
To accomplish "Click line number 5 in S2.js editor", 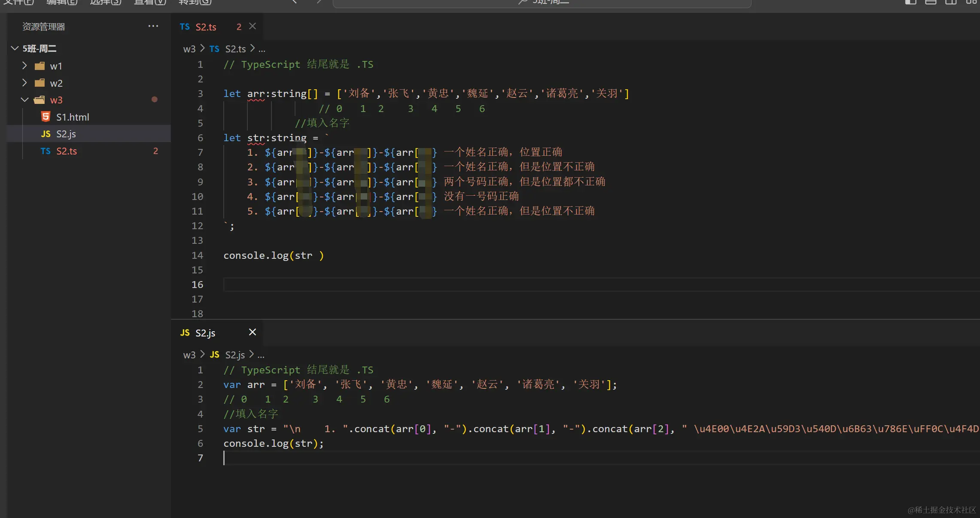I will (x=200, y=429).
